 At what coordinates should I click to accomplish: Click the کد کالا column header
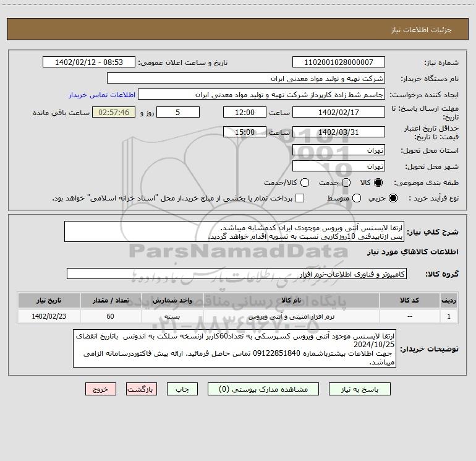(409, 301)
